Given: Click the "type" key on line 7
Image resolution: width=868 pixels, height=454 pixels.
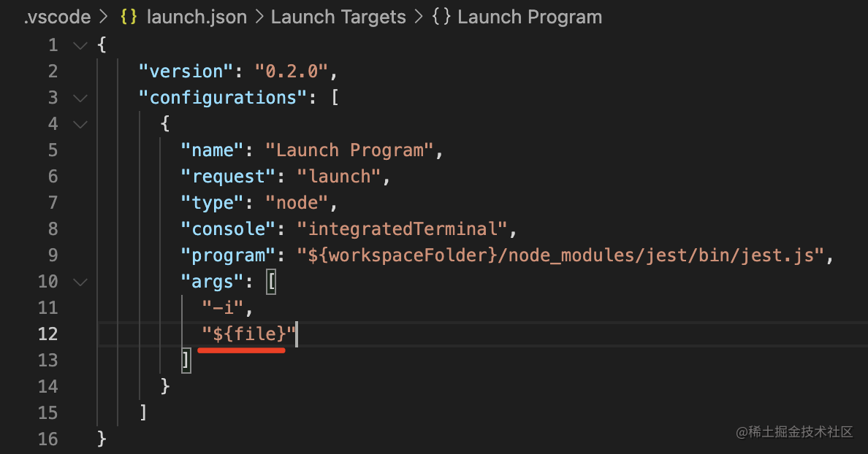Looking at the screenshot, I should coord(213,203).
